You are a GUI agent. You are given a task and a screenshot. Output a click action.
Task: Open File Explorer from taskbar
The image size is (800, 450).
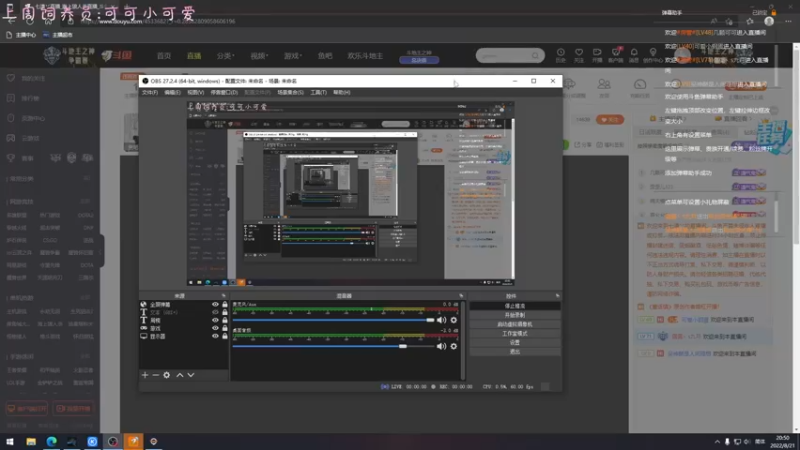pos(31,441)
